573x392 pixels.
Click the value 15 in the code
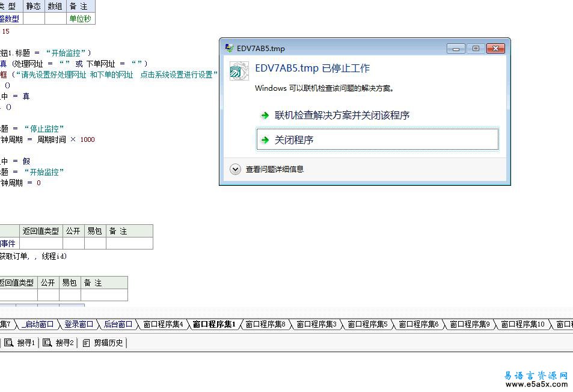tap(5, 31)
